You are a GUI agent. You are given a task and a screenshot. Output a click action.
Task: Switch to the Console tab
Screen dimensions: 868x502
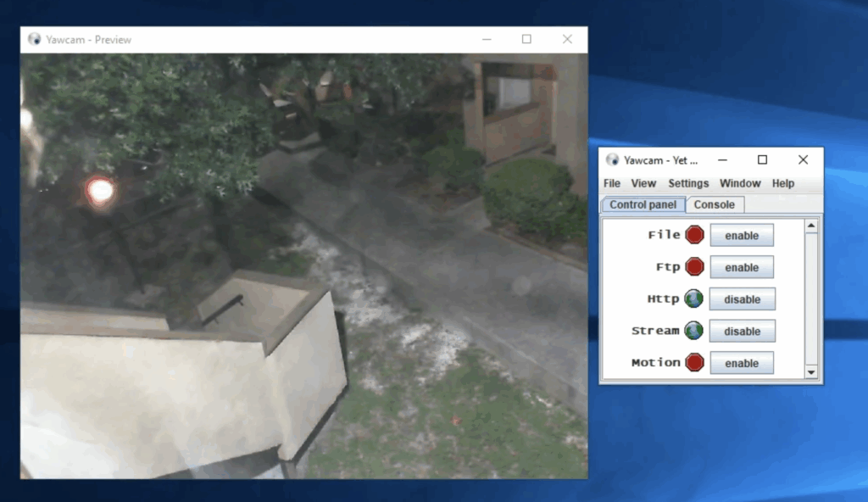[x=714, y=204]
